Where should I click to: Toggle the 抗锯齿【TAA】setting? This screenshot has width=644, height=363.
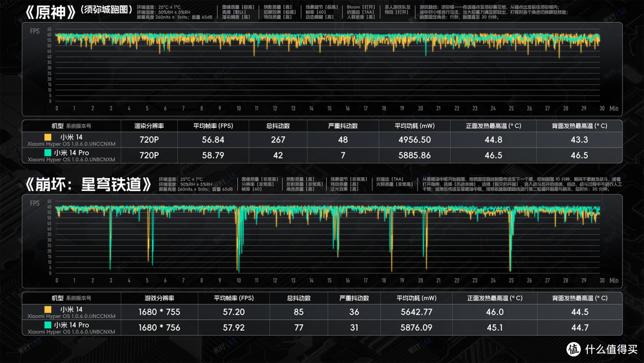tap(360, 13)
